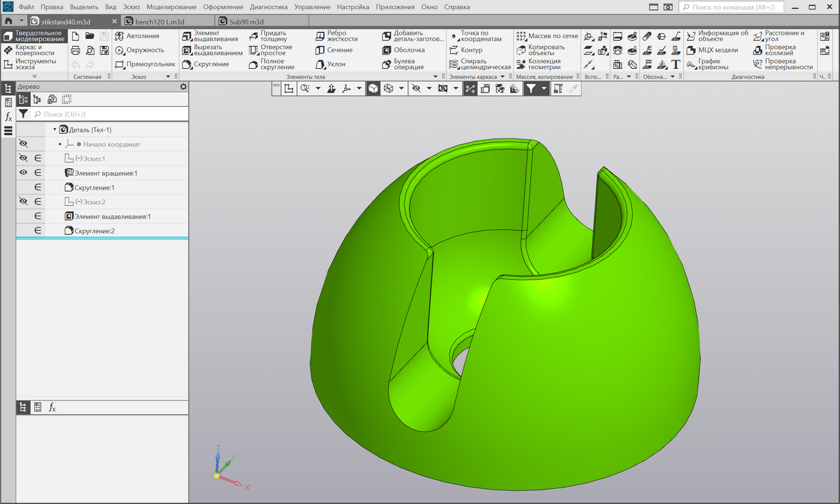Toggle shaded display cube in view toolbar
This screenshot has width=840, height=504.
click(373, 88)
